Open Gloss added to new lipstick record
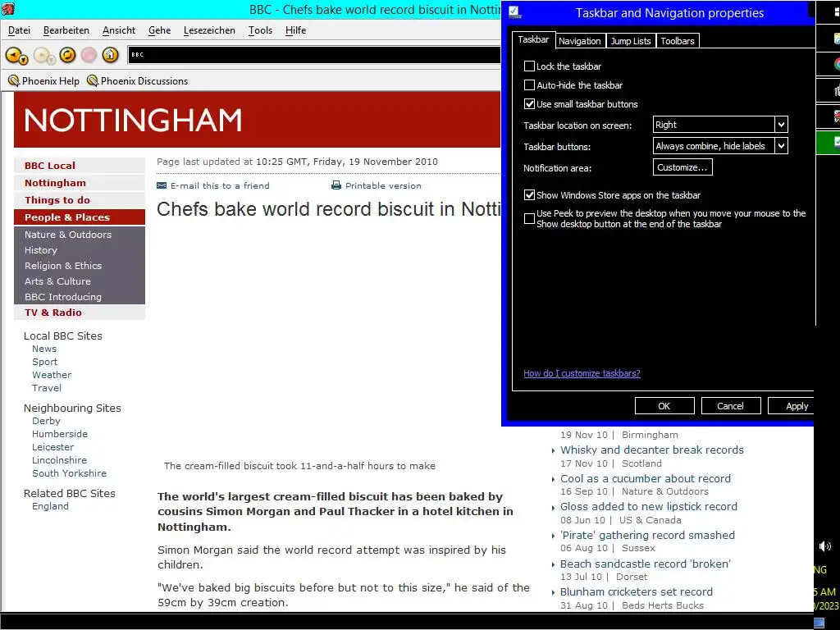Viewport: 840px width, 630px height. (649, 506)
